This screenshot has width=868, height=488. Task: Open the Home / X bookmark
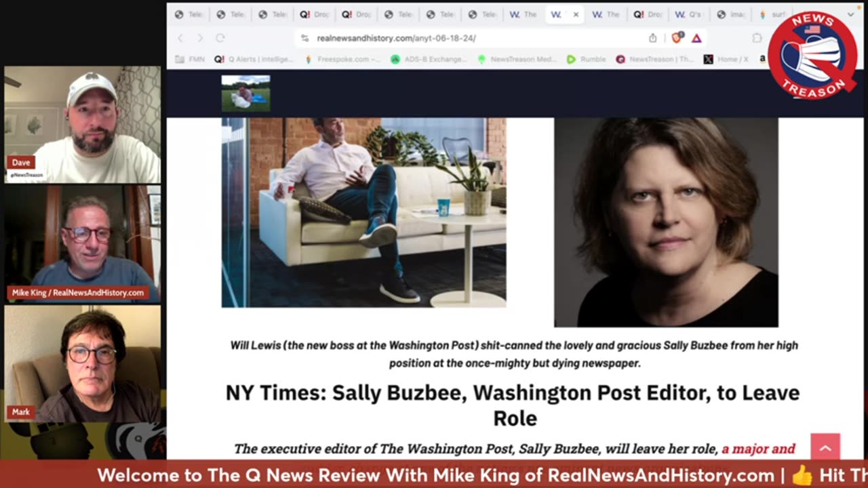point(726,60)
